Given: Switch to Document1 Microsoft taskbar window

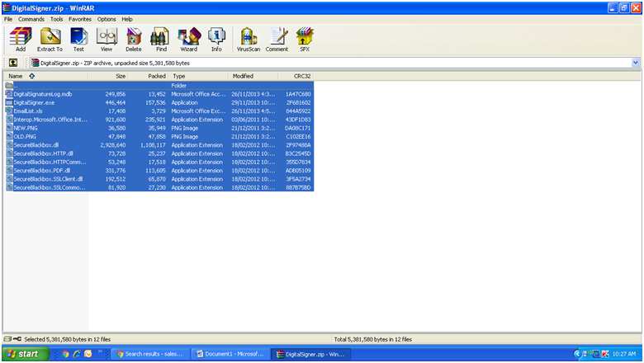Looking at the screenshot, I should [231, 354].
